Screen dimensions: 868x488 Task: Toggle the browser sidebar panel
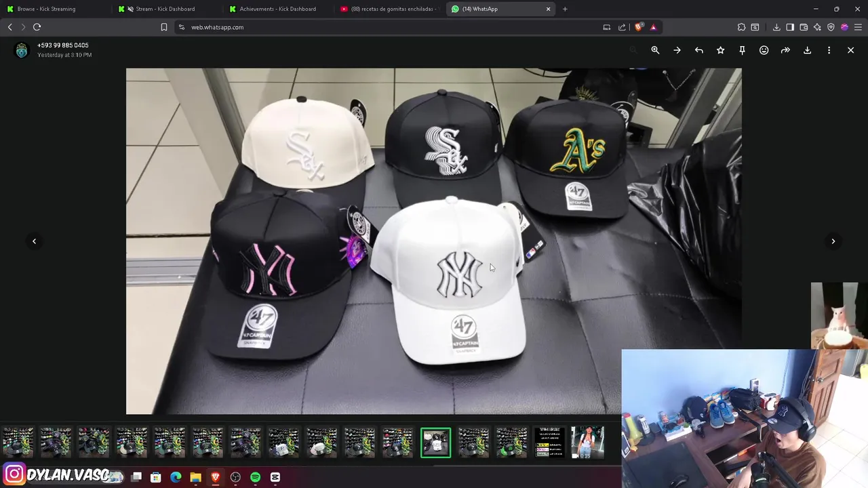pos(790,27)
